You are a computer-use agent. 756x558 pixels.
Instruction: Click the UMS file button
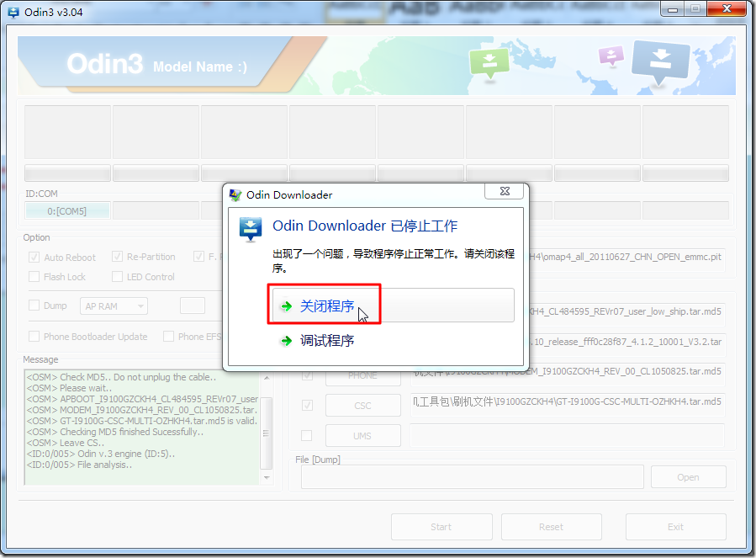click(363, 436)
